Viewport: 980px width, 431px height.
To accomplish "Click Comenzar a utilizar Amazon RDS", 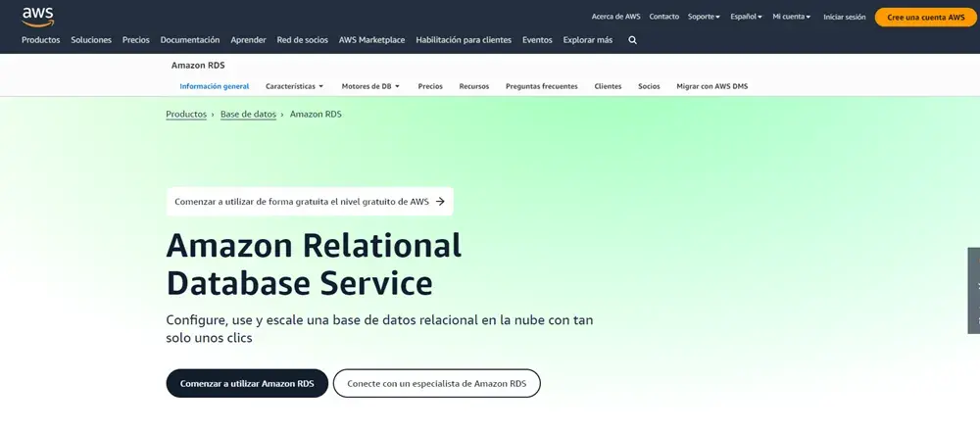I will pos(247,383).
